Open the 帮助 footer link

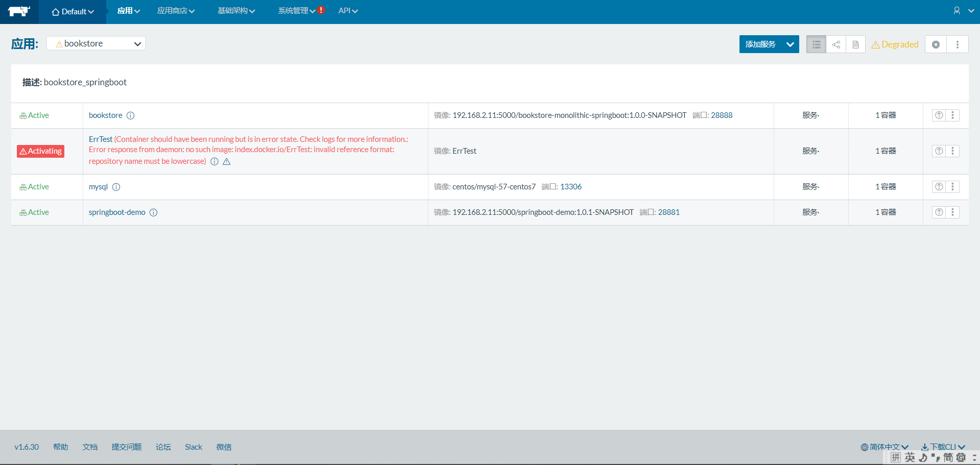point(60,447)
